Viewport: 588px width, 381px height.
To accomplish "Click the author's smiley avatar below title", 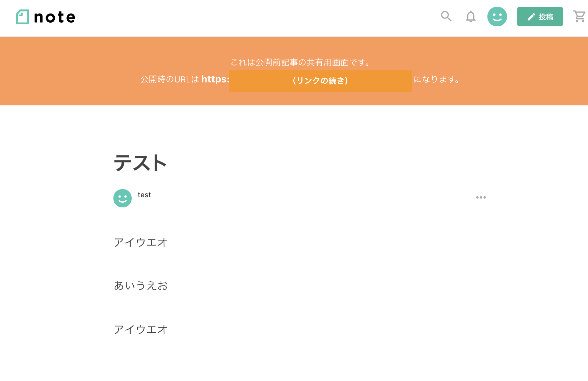I will point(123,198).
